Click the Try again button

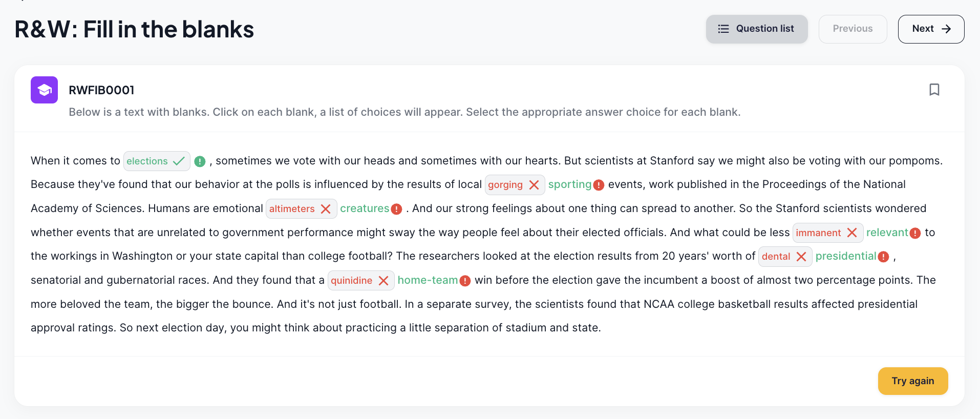tap(913, 381)
